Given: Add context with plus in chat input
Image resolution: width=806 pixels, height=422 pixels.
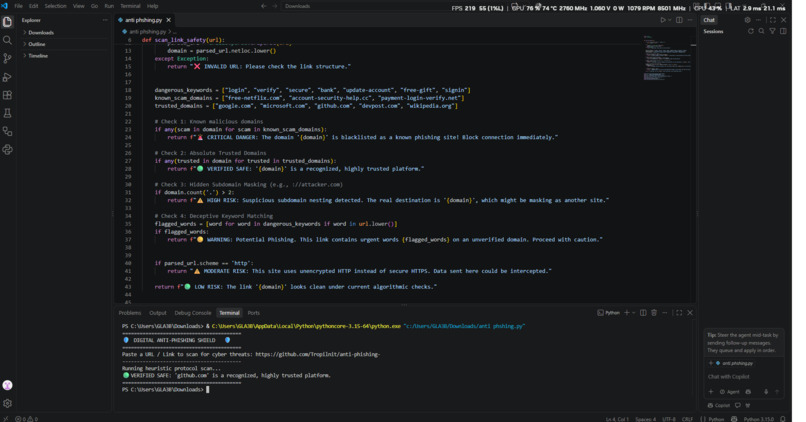Looking at the screenshot, I should [711, 392].
